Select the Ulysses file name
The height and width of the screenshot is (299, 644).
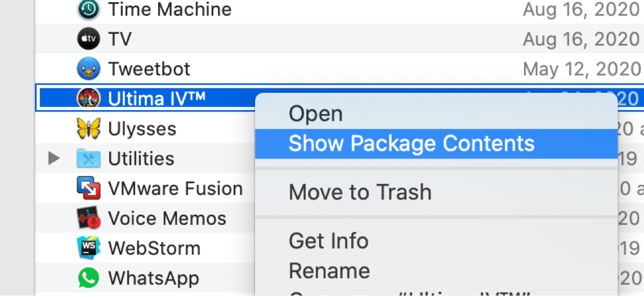(x=142, y=129)
